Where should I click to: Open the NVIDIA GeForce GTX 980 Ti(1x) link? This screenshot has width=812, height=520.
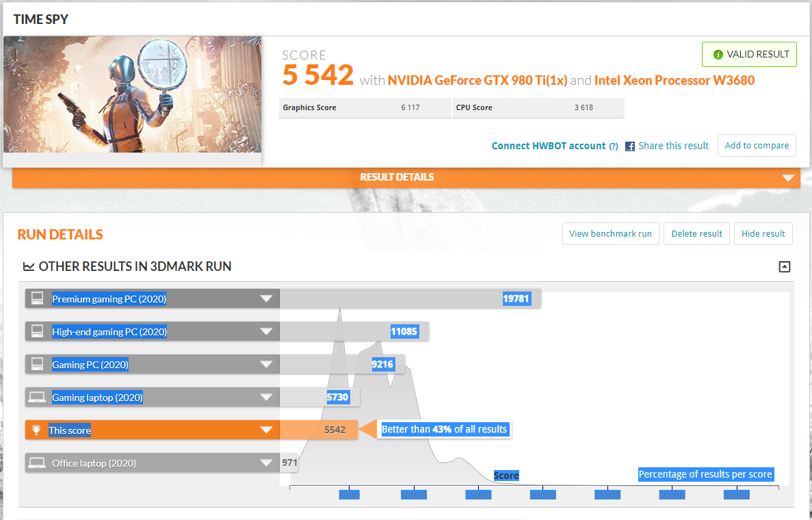(477, 80)
